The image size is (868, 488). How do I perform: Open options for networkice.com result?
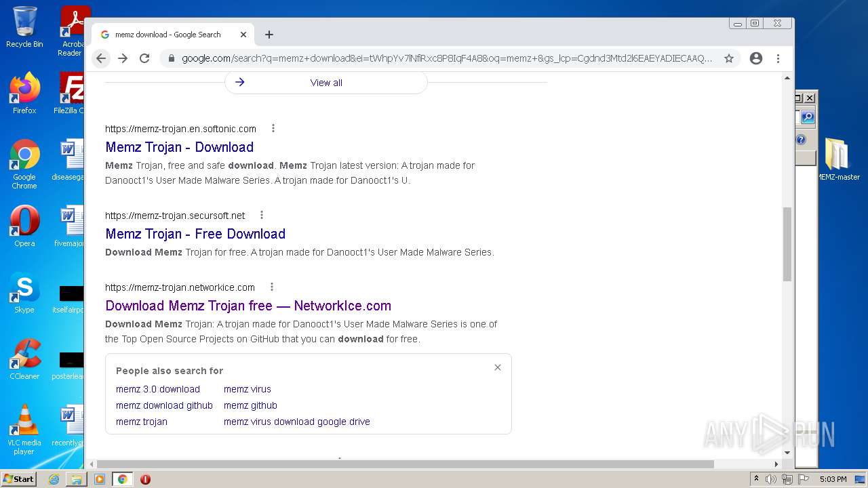click(272, 287)
